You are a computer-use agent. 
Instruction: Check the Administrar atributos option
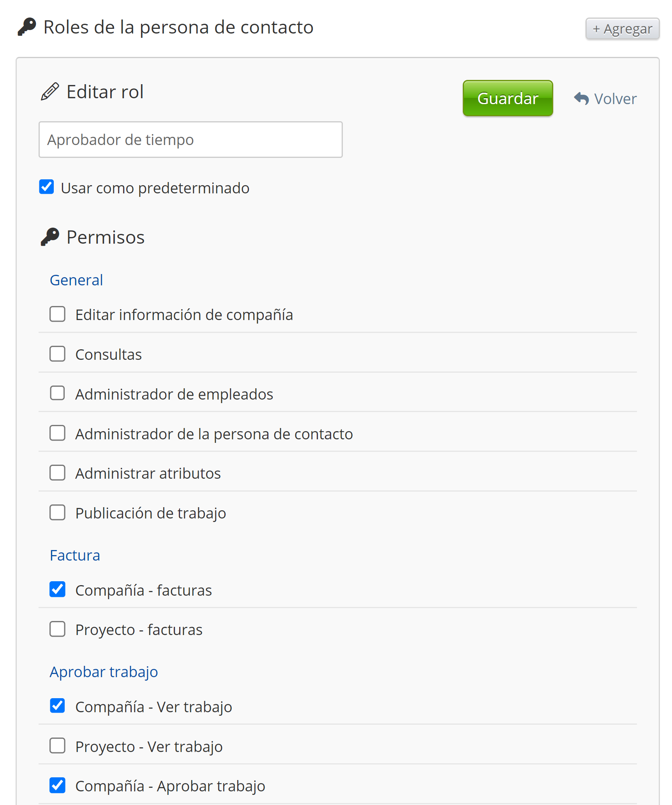[x=57, y=473]
